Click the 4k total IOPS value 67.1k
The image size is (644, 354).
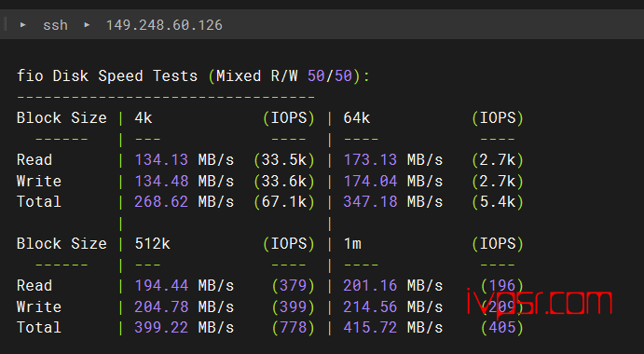point(284,201)
